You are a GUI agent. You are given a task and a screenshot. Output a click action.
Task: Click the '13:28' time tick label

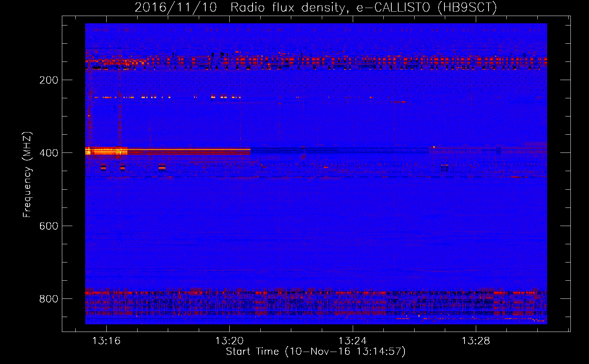(476, 341)
